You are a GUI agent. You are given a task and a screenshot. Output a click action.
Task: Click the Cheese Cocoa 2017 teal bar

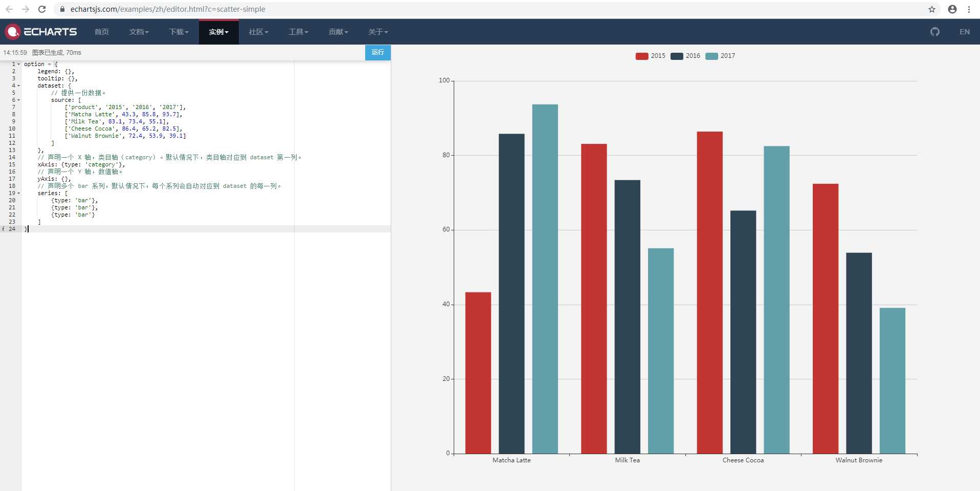pyautogui.click(x=777, y=300)
